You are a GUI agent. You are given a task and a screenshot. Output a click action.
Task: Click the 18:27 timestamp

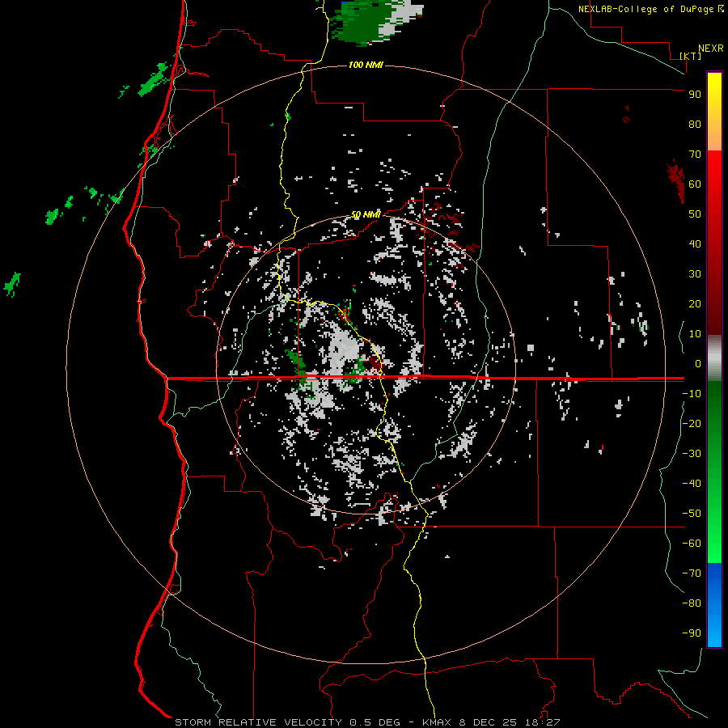[541, 722]
